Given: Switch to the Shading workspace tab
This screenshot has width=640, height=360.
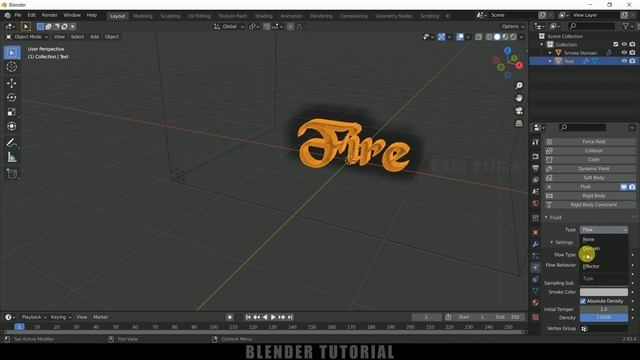Looking at the screenshot, I should point(264,16).
